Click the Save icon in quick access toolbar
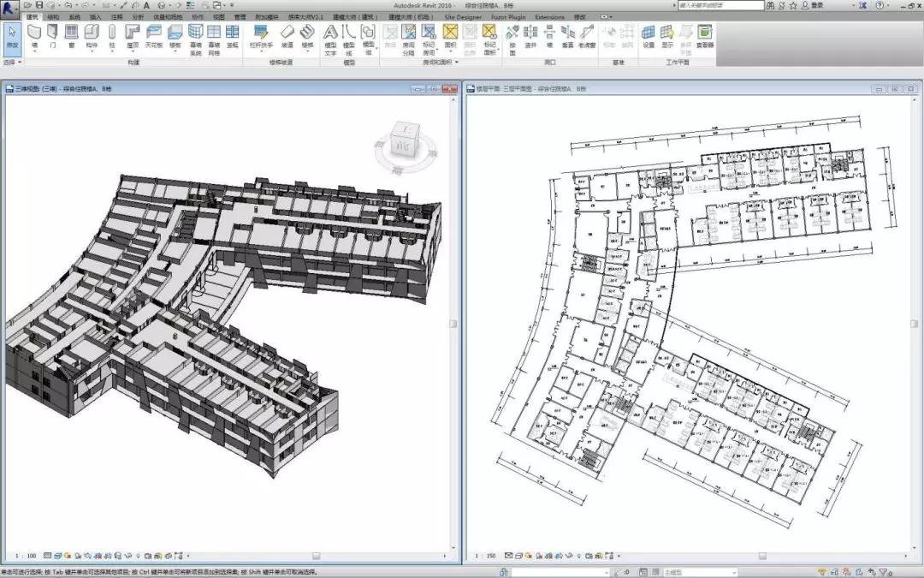This screenshot has width=924, height=578. [x=39, y=5]
